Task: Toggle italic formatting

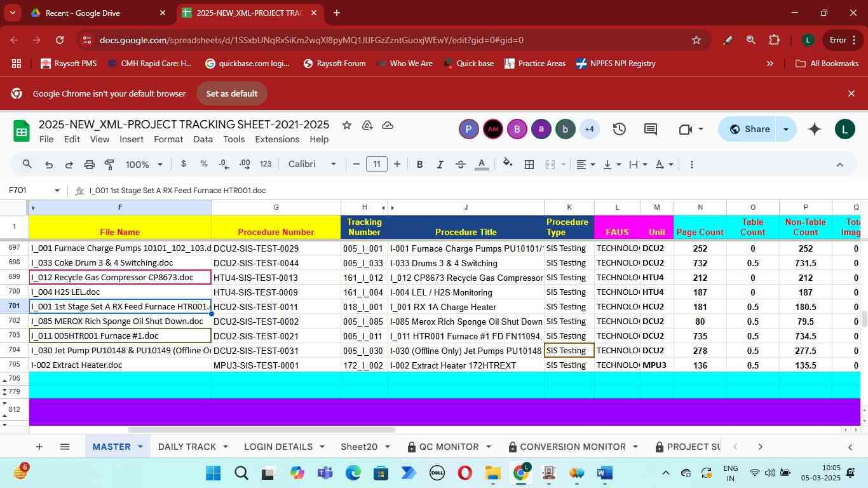Action: [440, 165]
